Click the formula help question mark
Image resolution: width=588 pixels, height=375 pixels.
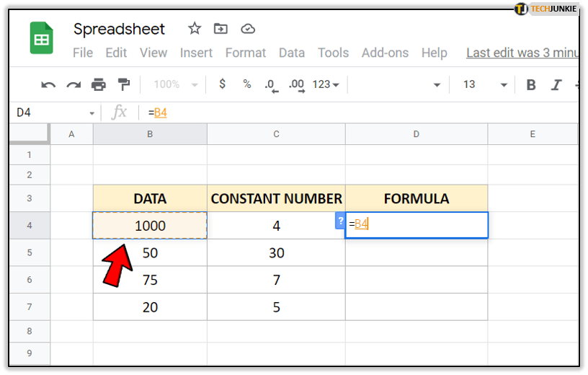coord(340,221)
